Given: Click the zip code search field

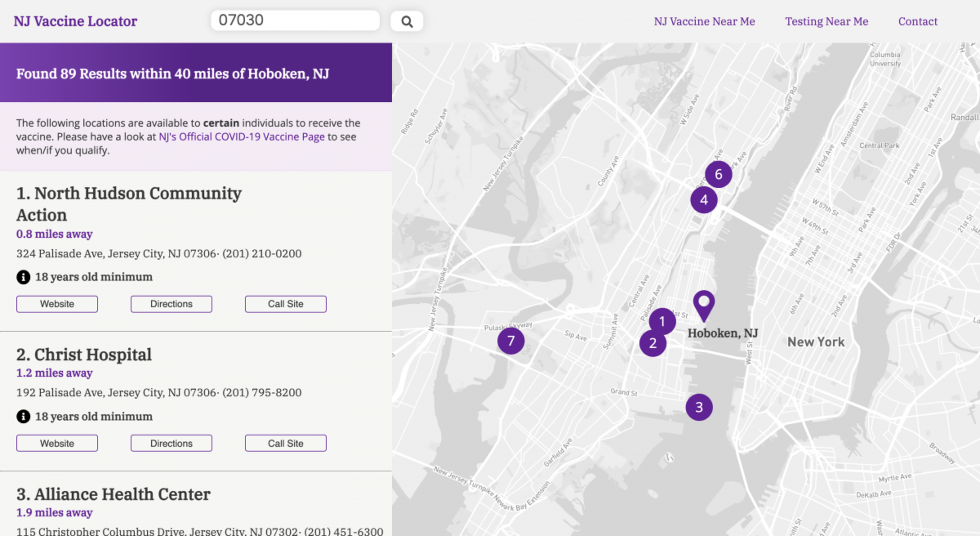Looking at the screenshot, I should point(295,20).
